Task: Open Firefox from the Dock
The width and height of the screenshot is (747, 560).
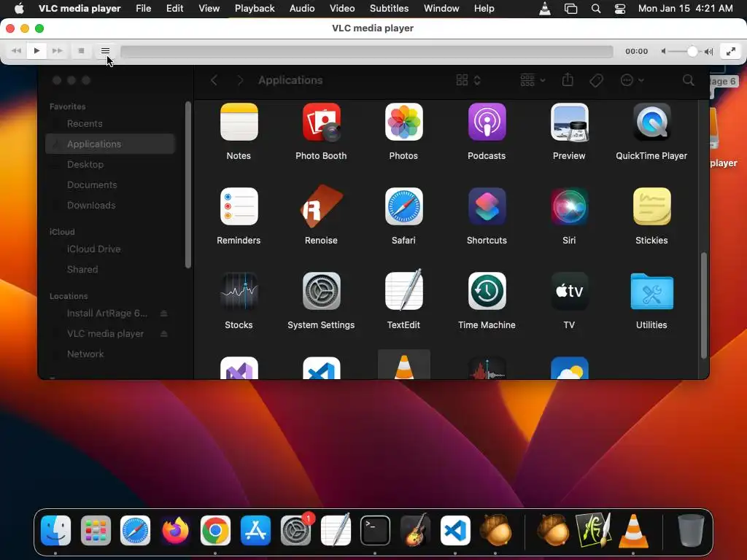Action: coord(175,530)
